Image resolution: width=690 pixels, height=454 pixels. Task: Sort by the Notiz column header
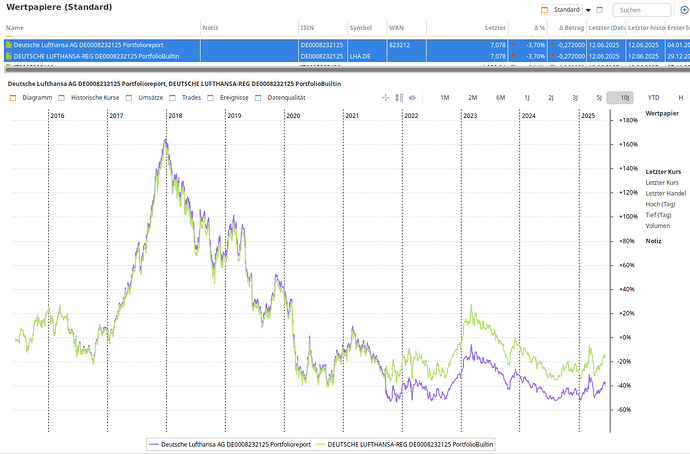250,28
